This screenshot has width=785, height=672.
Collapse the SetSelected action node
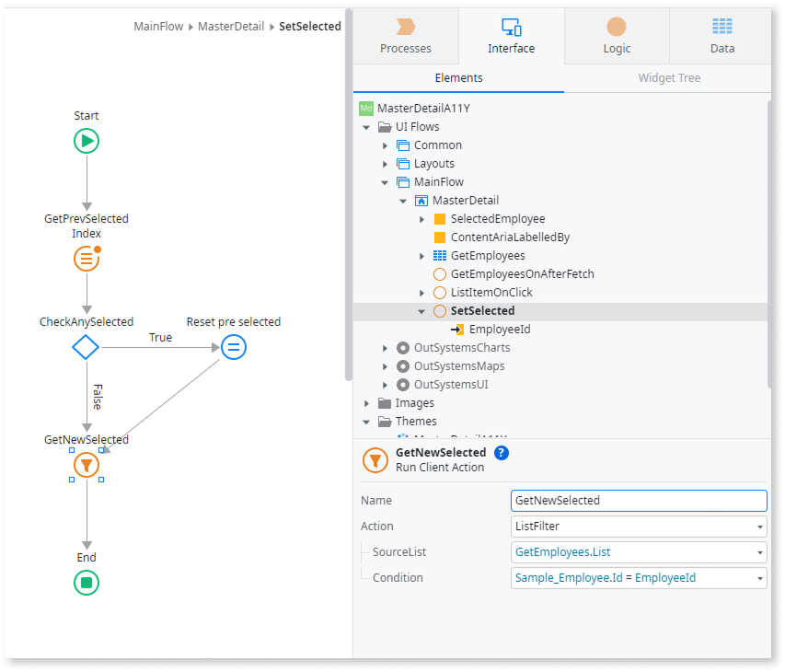[421, 311]
